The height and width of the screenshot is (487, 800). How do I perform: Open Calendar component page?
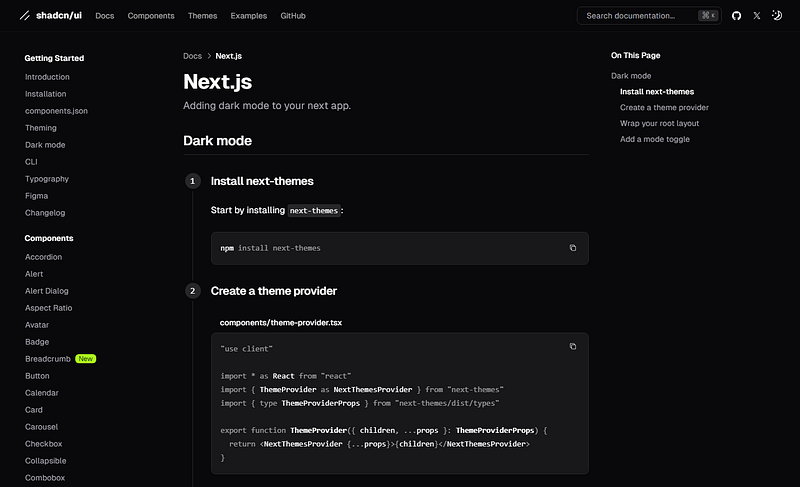click(x=41, y=393)
